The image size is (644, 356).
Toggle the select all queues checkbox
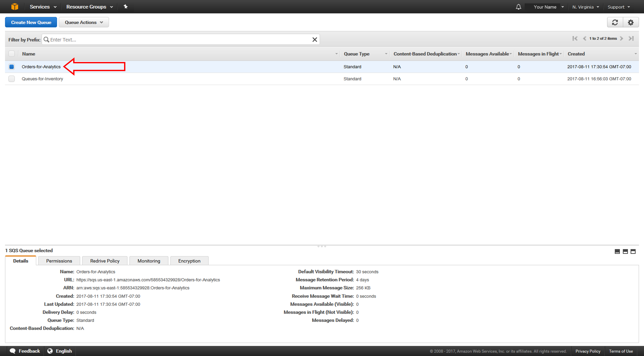[x=12, y=54]
